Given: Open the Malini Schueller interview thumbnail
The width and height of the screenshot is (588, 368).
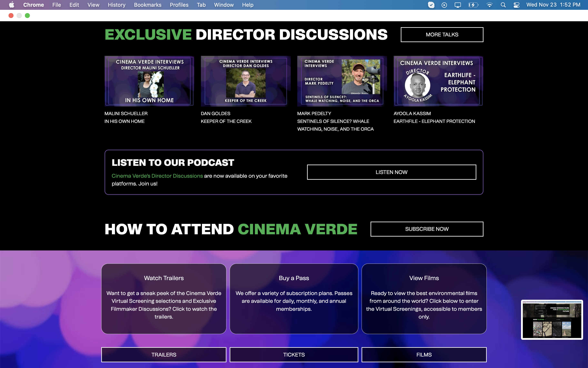Looking at the screenshot, I should click(149, 81).
